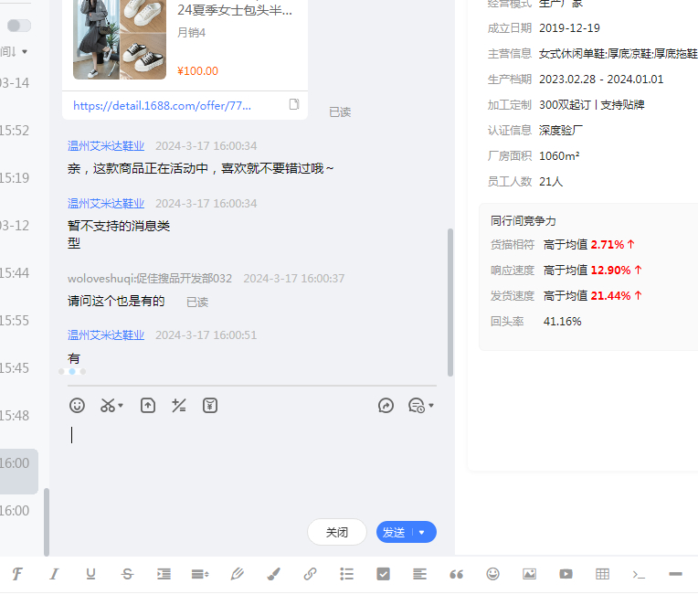Open the detail.1688.com product link

click(x=162, y=105)
